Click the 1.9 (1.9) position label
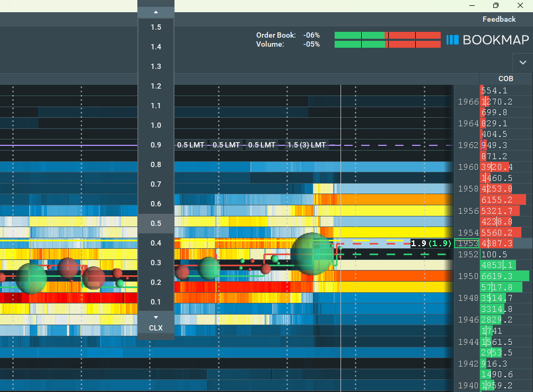The image size is (533, 392). point(431,243)
